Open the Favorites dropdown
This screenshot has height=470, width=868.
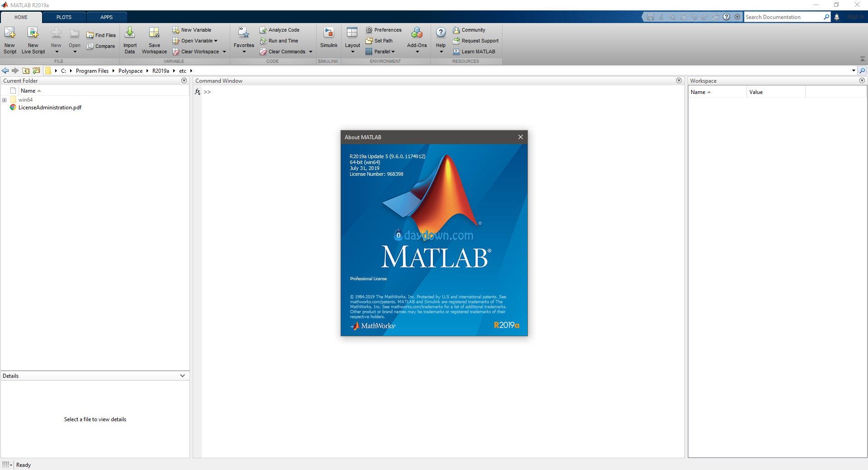point(244,52)
